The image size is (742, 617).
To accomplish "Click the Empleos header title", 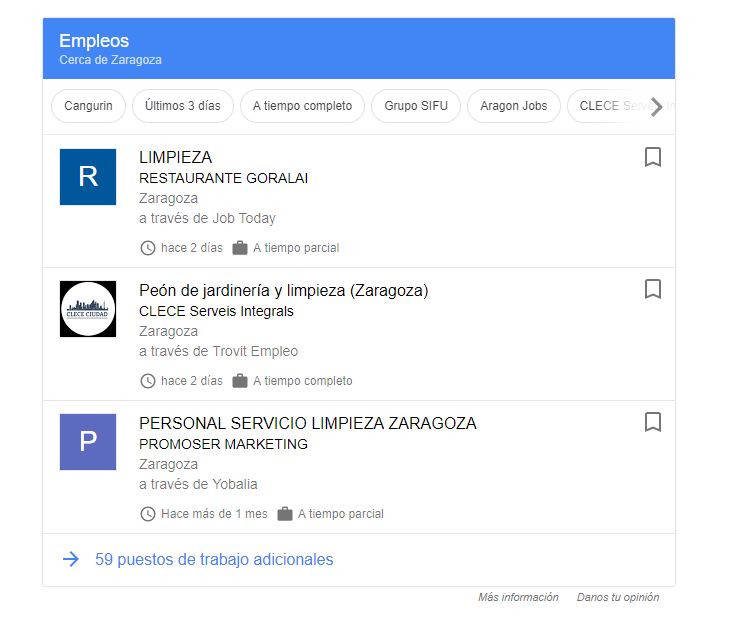I will 94,41.
